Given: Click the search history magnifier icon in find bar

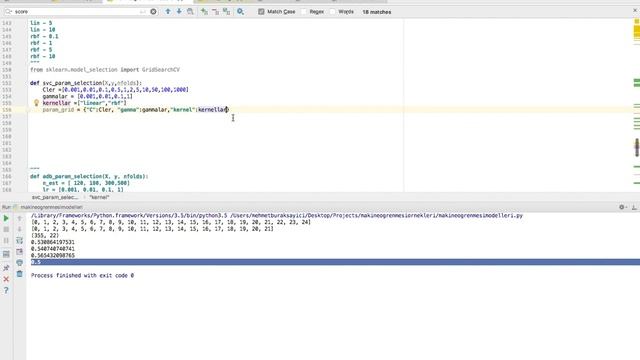Looking at the screenshot, I should point(9,12).
